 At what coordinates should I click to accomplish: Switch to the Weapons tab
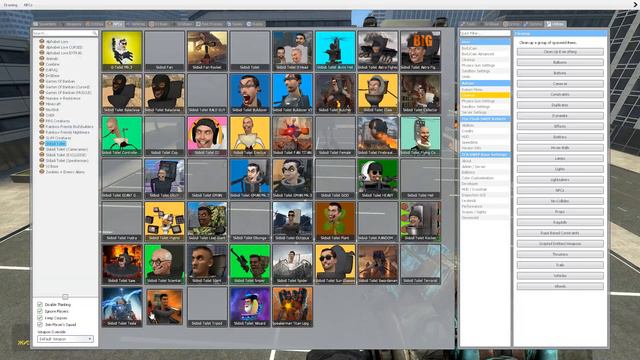[71, 24]
